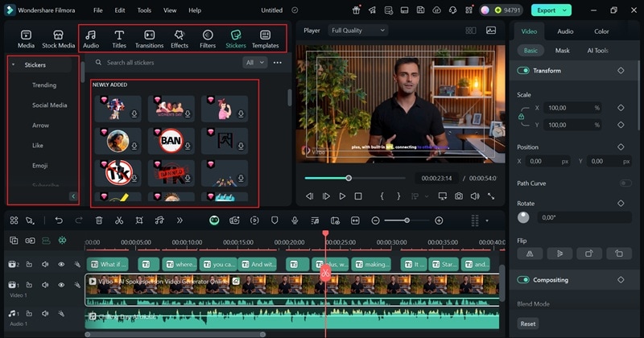Click the Mark In curly brace icon
The width and height of the screenshot is (644, 338).
click(382, 196)
